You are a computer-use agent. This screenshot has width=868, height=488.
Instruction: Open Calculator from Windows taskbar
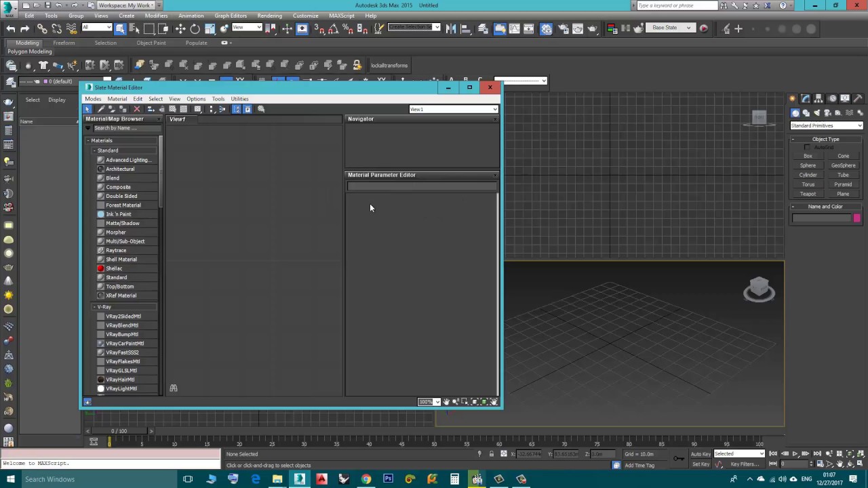coord(455,479)
